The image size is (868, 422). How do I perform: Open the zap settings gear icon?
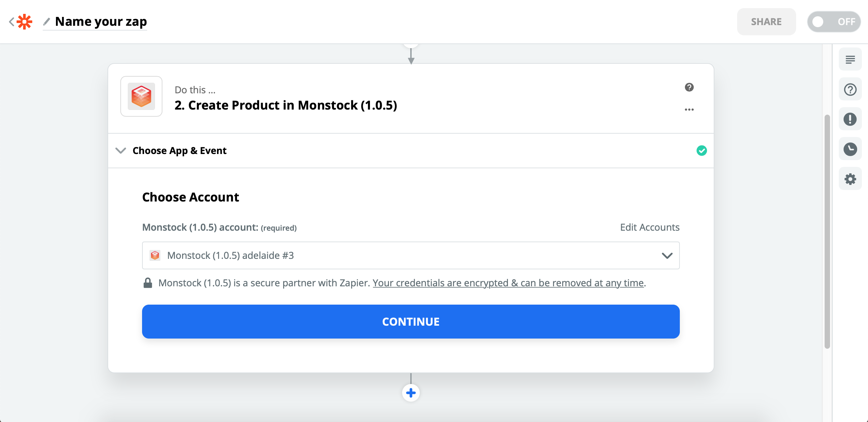tap(850, 179)
